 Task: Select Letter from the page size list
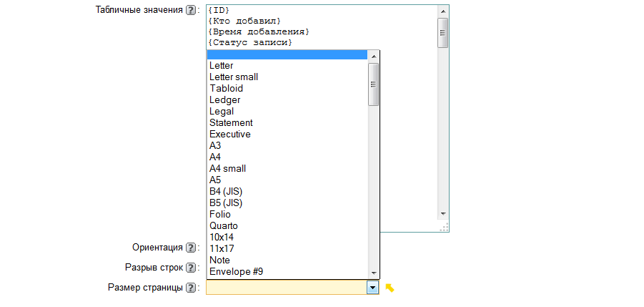[221, 66]
